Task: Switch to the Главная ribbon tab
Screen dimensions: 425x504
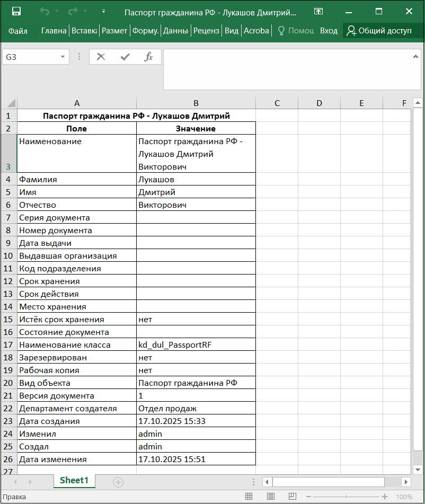Action: 54,31
